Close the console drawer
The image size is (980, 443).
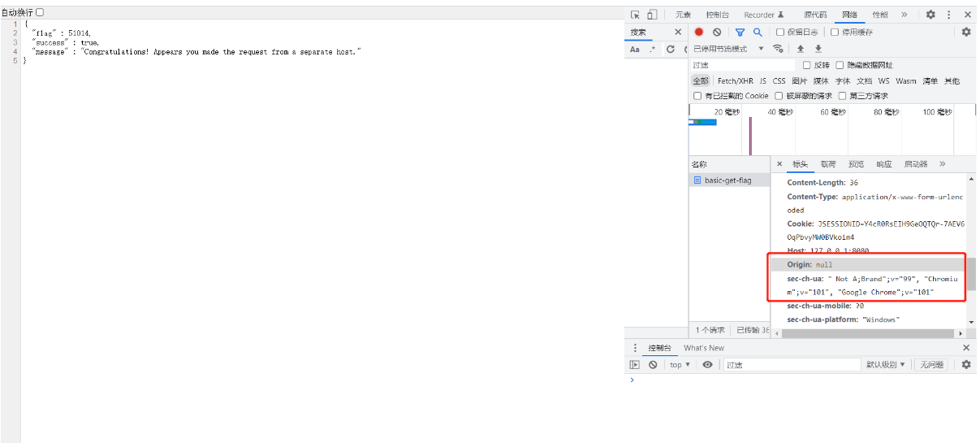click(966, 348)
